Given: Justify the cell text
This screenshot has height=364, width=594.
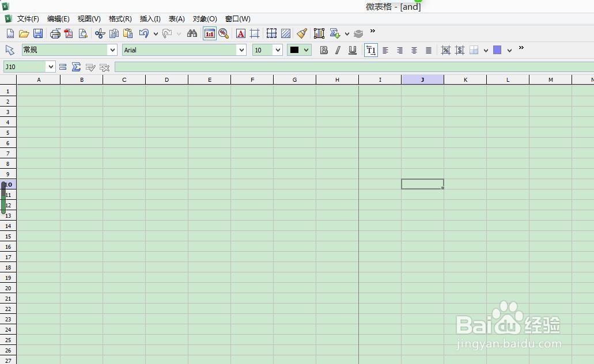Looking at the screenshot, I should click(x=429, y=50).
